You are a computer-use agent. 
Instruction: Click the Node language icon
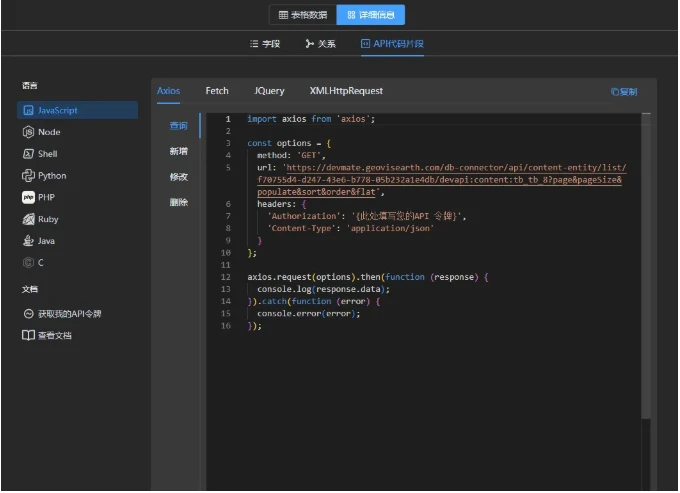click(29, 132)
